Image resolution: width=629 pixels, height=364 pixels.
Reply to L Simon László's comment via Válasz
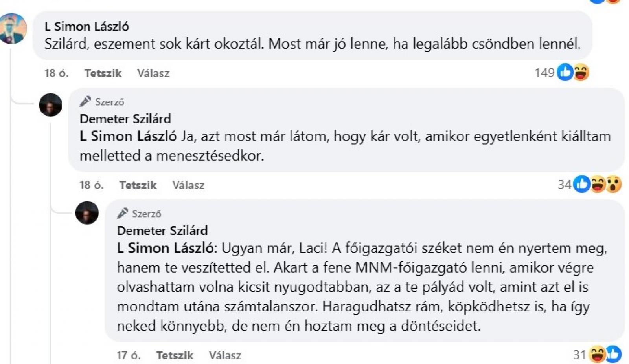point(153,73)
